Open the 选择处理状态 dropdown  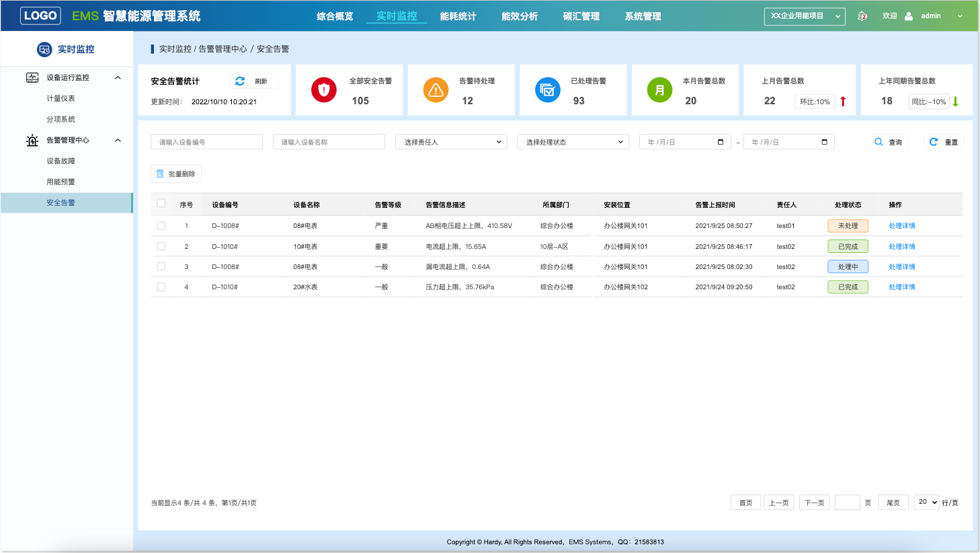(573, 141)
